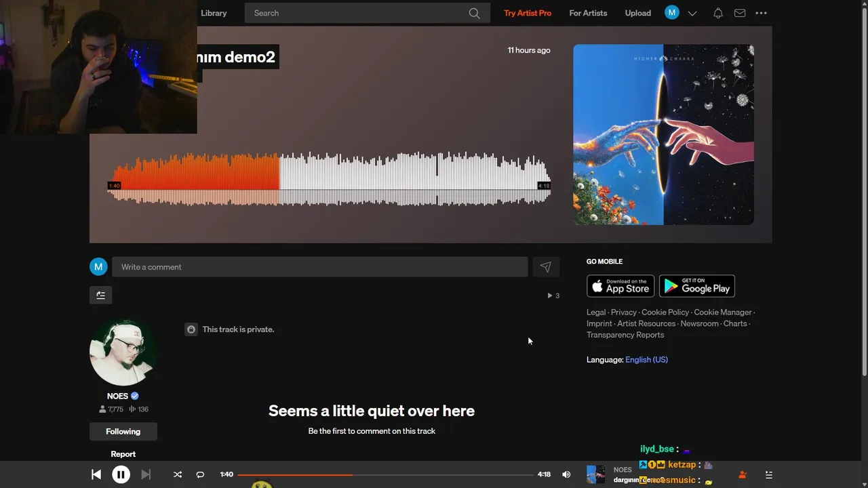Screen dimensions: 868x488
Task: Click Try Artist Pro link
Action: click(528, 13)
